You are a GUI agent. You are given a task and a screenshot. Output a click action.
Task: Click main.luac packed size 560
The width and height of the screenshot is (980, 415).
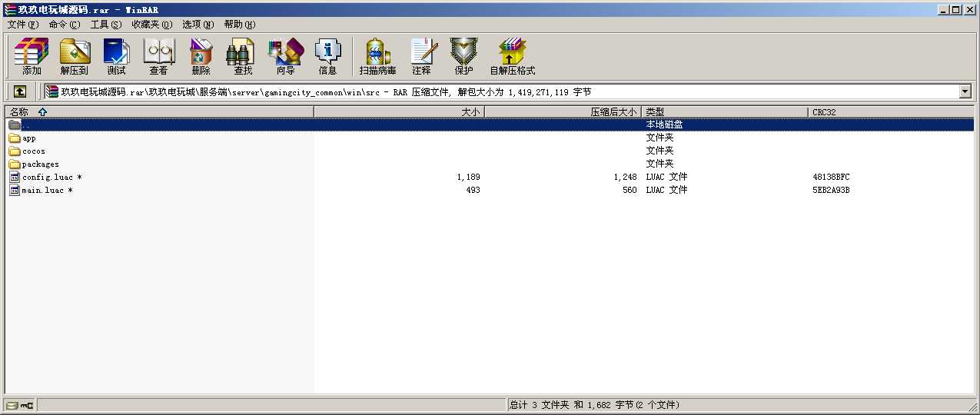[630, 190]
